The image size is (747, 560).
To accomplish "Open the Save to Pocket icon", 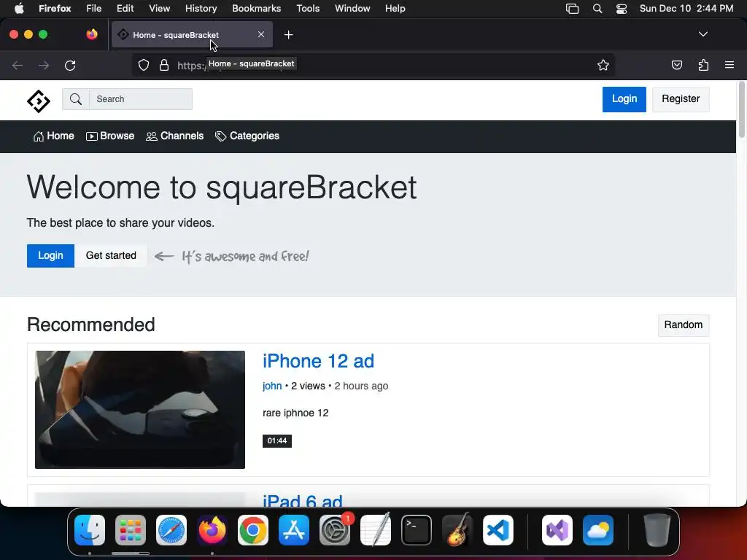I will (x=676, y=65).
